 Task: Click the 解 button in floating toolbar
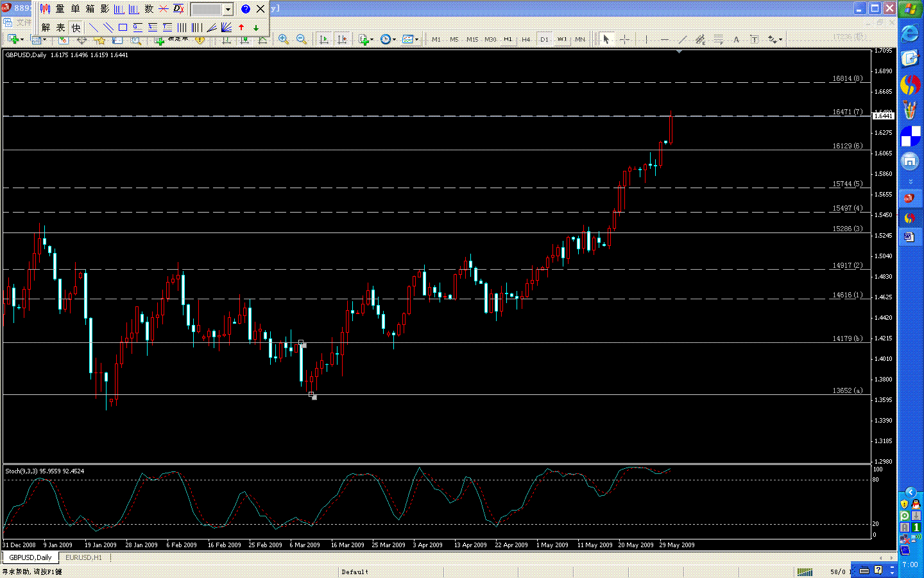coord(46,28)
